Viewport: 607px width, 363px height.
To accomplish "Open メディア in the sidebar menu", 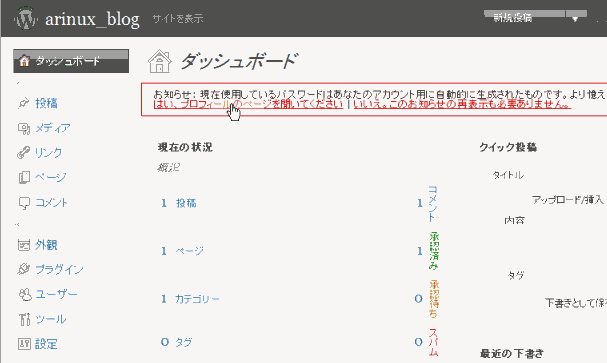I will coord(53,128).
